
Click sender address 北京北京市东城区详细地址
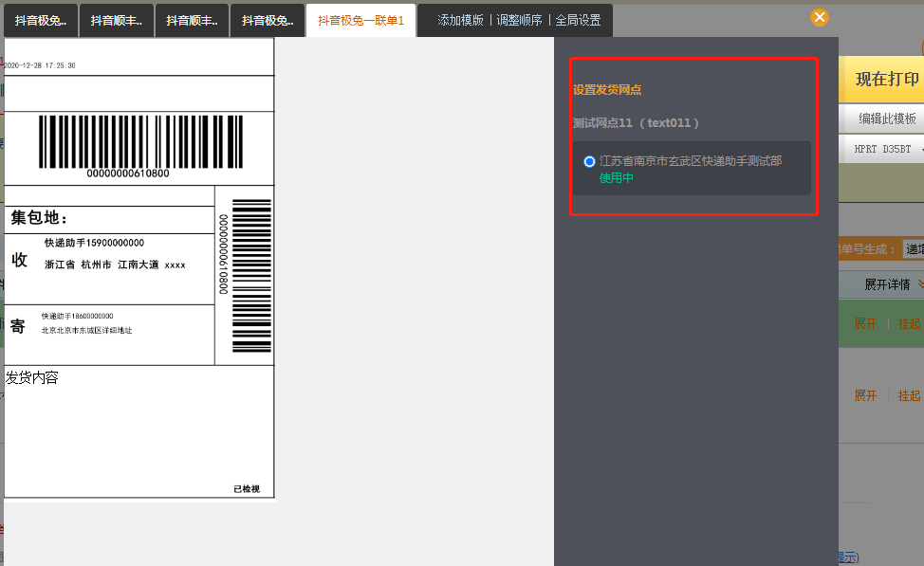point(86,331)
